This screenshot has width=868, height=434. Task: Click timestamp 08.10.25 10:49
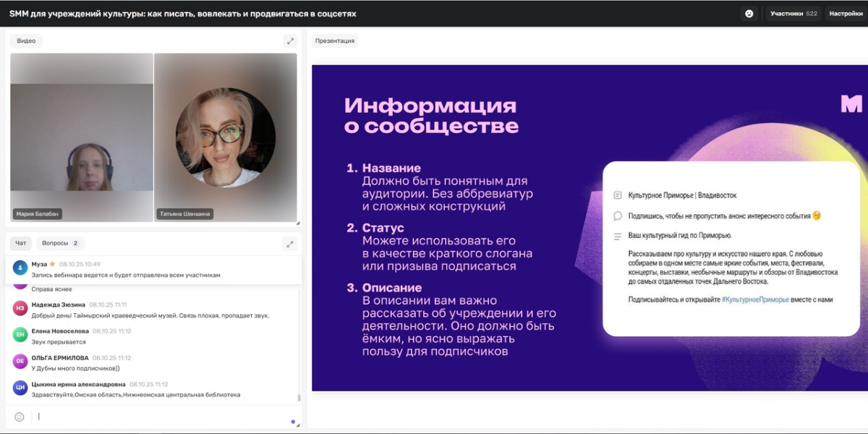[x=80, y=265]
